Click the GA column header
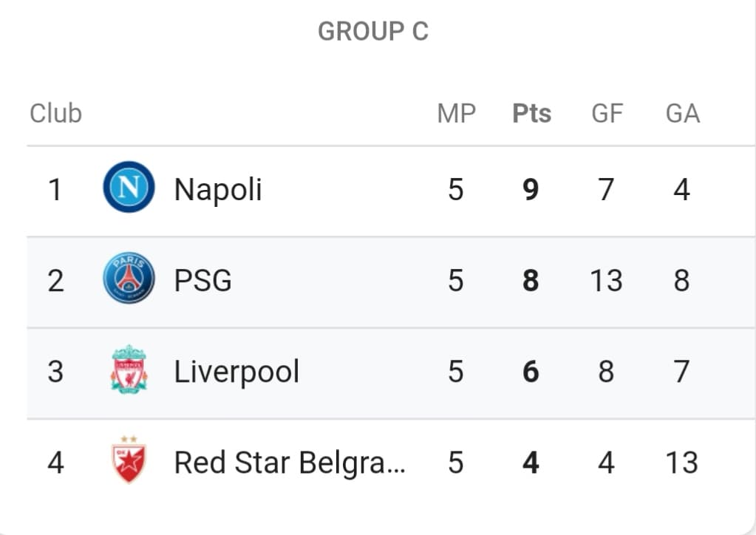The height and width of the screenshot is (535, 756). click(682, 114)
